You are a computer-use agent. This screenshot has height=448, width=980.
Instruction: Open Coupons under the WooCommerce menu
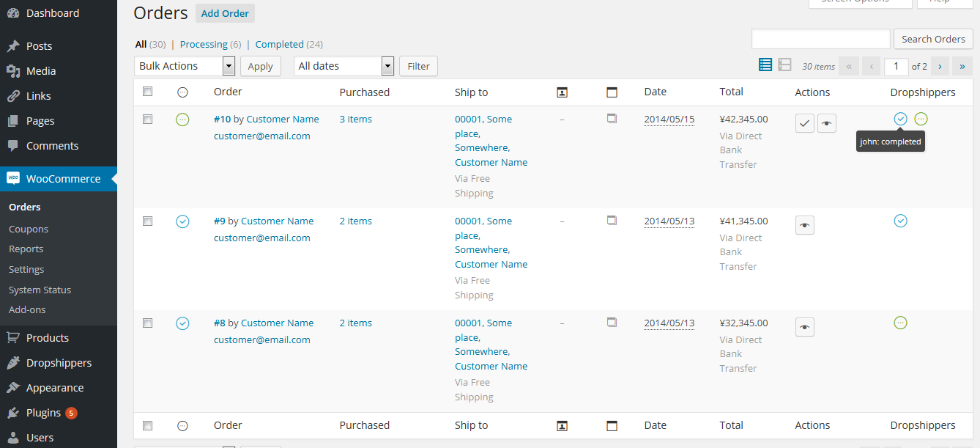(x=28, y=228)
